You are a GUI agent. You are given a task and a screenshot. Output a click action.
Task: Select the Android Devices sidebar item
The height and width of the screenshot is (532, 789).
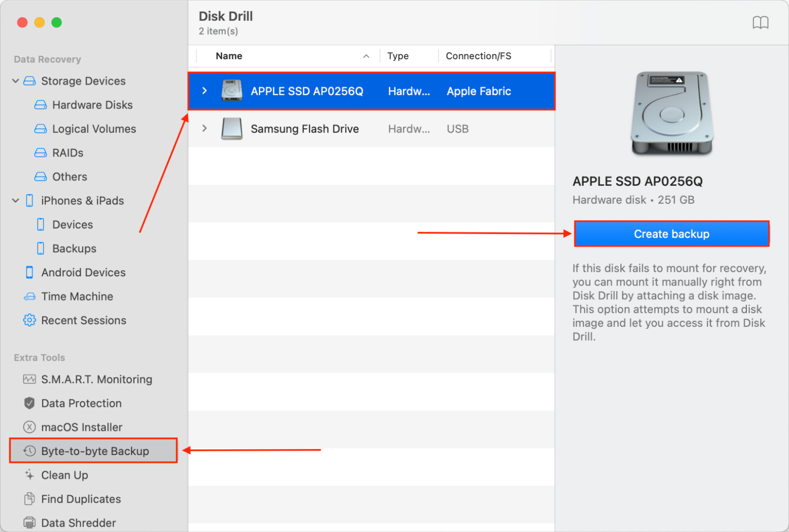83,272
